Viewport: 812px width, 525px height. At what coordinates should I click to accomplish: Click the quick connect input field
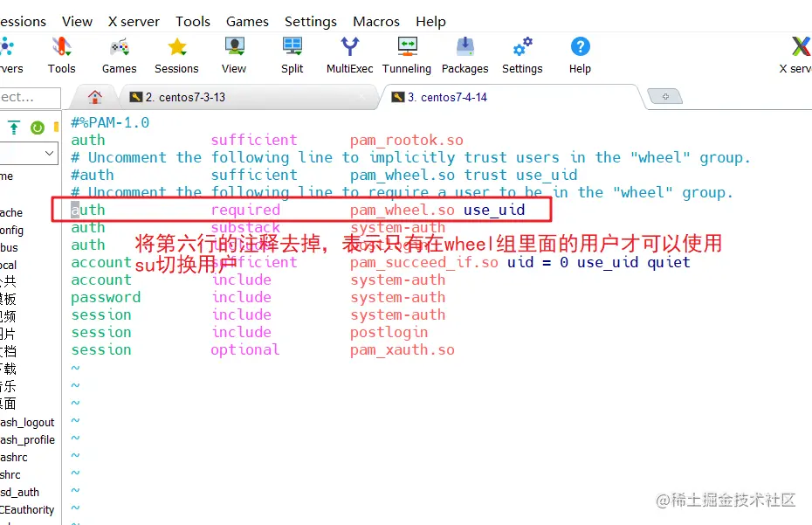point(30,98)
